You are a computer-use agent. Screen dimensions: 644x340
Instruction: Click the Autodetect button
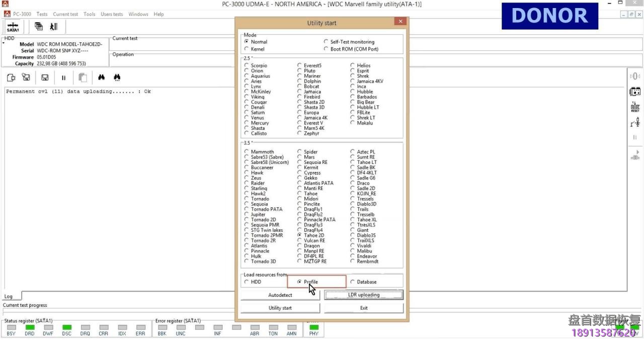(x=280, y=295)
